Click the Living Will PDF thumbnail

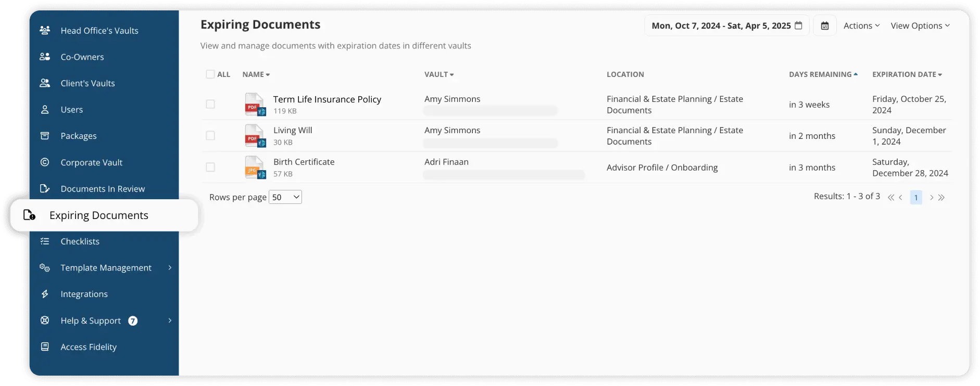click(x=255, y=135)
